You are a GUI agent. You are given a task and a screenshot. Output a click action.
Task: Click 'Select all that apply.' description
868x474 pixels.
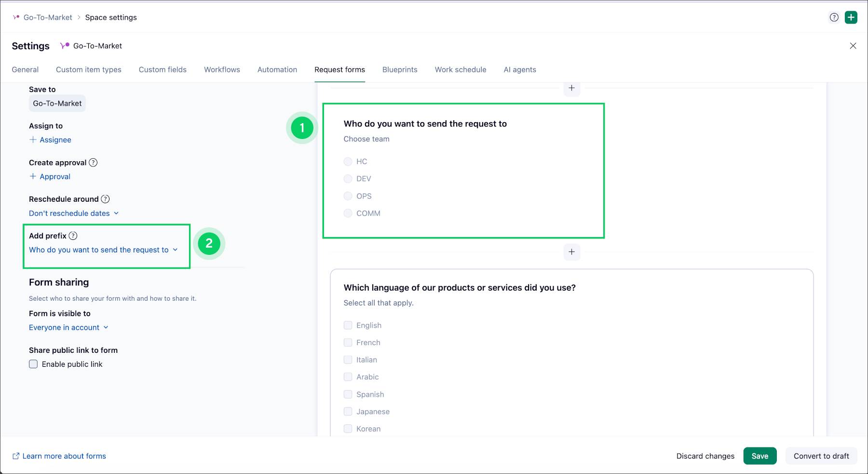[379, 303]
